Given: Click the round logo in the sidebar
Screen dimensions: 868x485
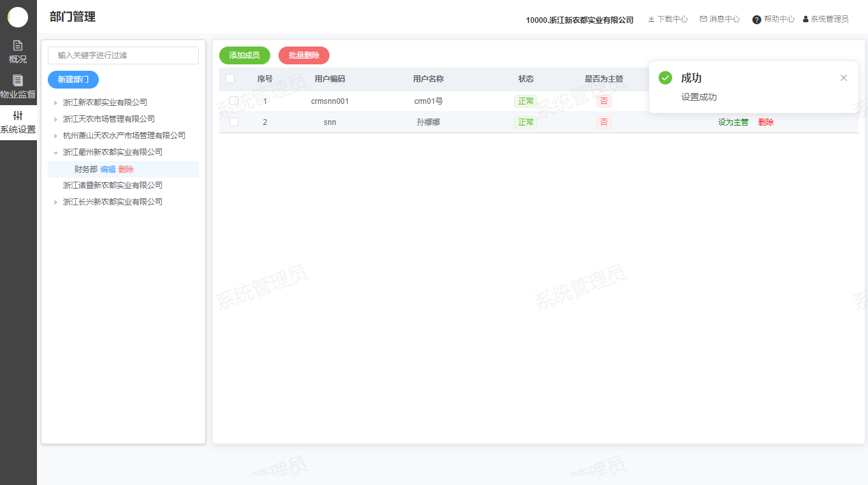Looking at the screenshot, I should (18, 17).
